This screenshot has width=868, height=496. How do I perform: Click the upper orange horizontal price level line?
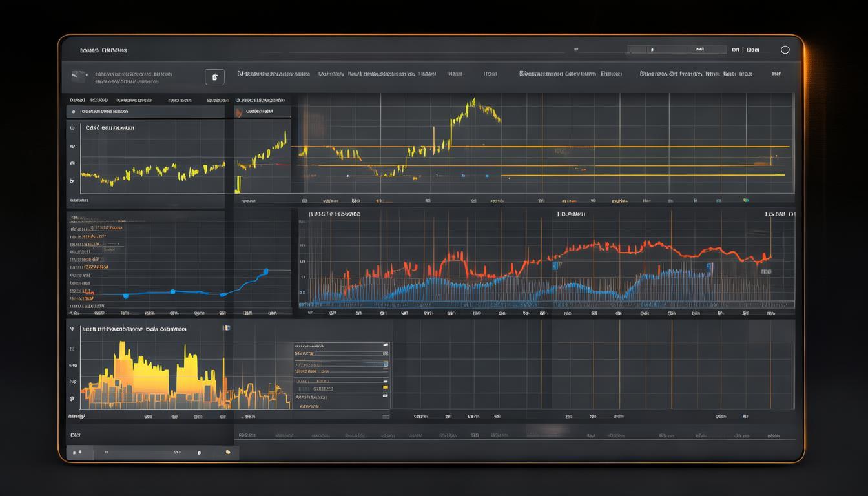point(542,147)
